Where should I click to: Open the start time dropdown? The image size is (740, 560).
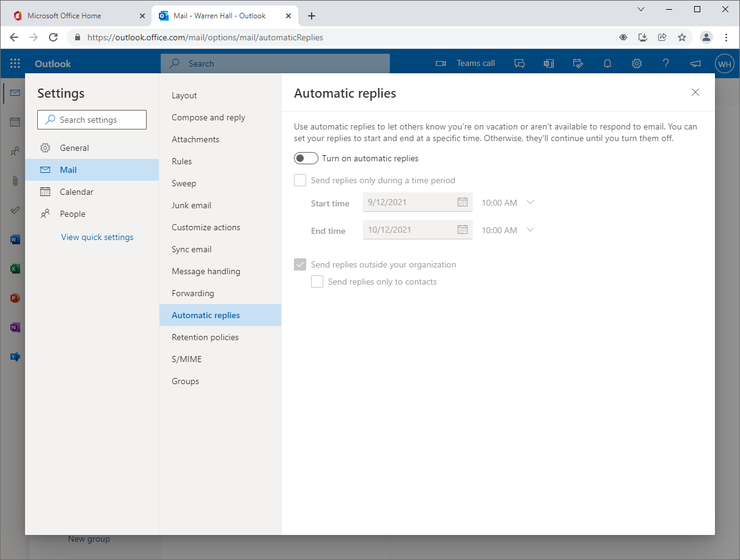[x=530, y=202]
